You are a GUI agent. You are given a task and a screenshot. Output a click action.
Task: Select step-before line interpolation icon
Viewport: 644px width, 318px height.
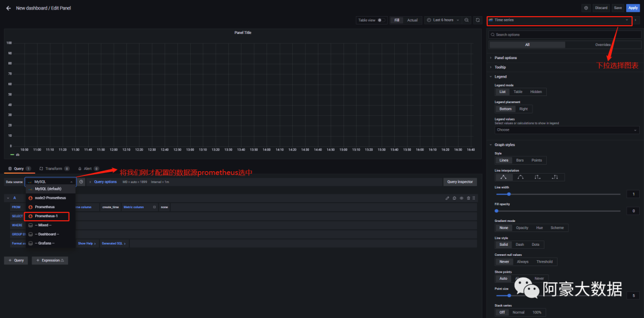[538, 177]
